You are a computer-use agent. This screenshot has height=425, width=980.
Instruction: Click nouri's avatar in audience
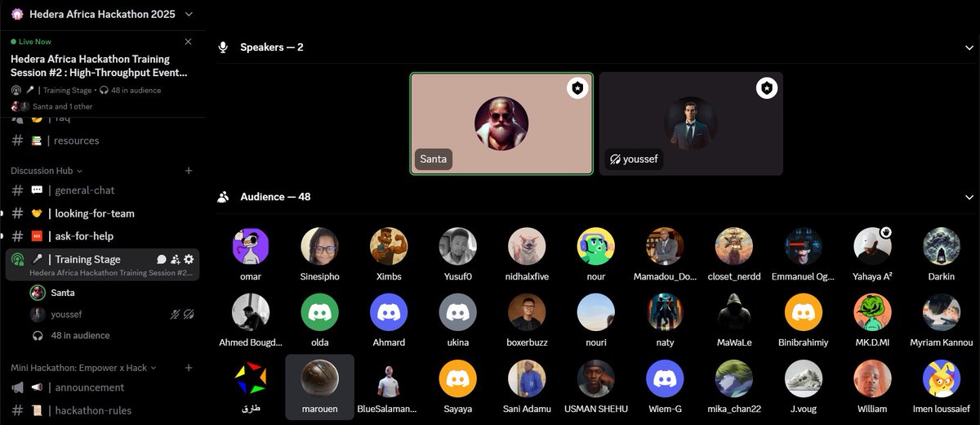pyautogui.click(x=596, y=312)
